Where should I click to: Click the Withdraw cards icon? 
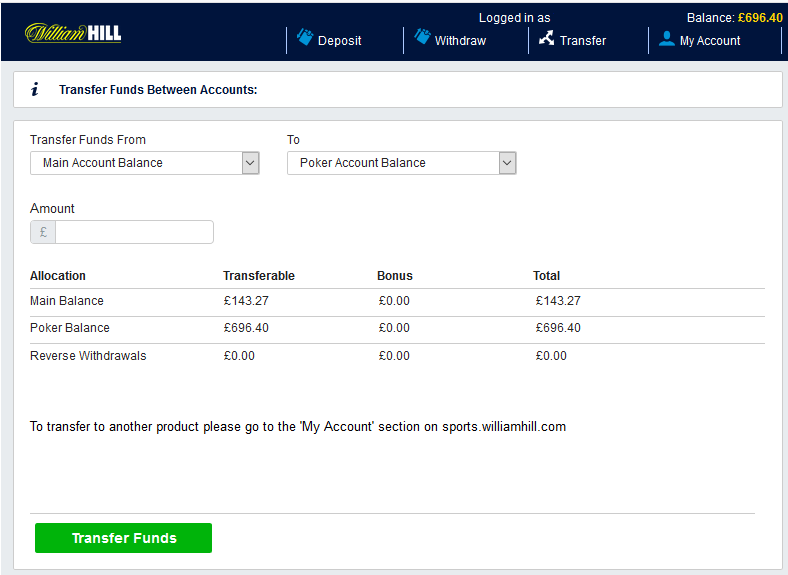(422, 37)
